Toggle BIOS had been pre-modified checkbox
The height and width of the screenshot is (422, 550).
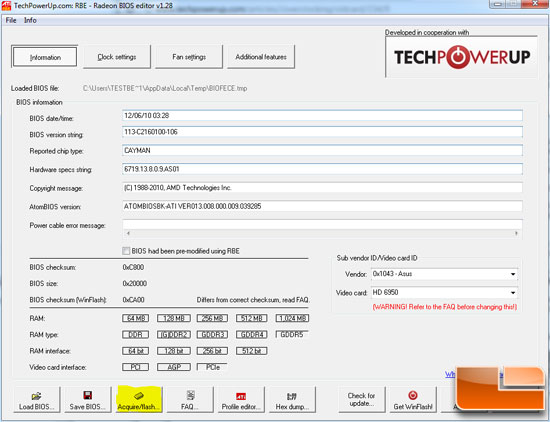click(126, 251)
